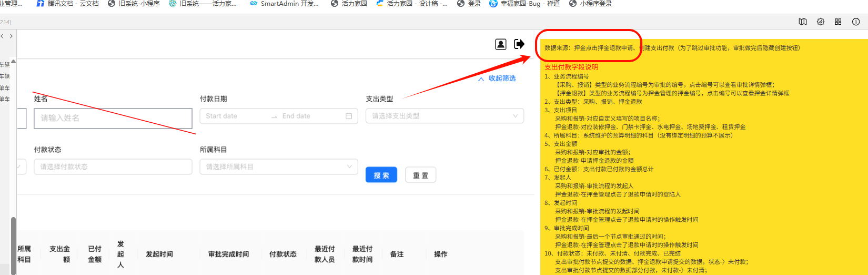
Task: Click the 发起时间 column header
Action: click(x=159, y=254)
